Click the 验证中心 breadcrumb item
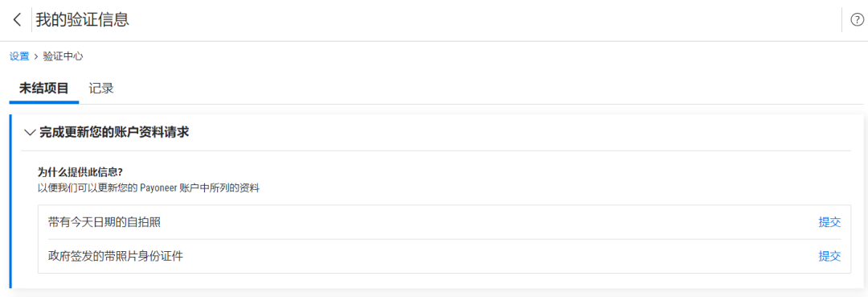The width and height of the screenshot is (868, 297). 63,56
